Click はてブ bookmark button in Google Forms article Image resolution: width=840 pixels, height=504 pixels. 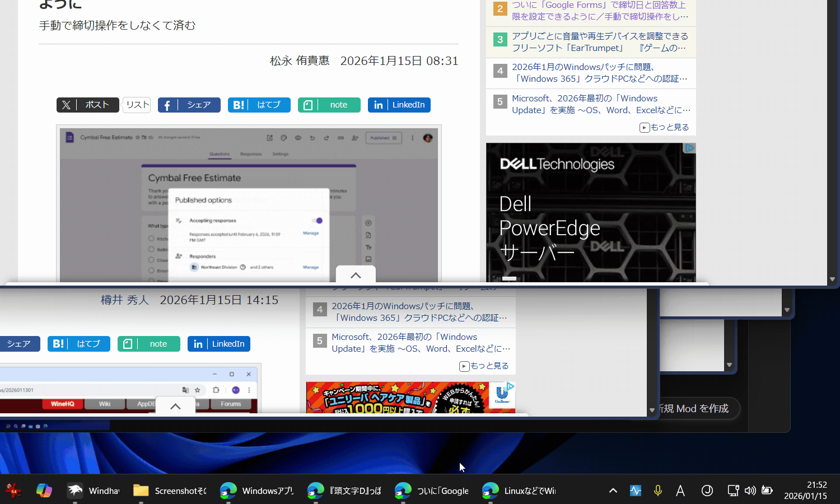259,105
